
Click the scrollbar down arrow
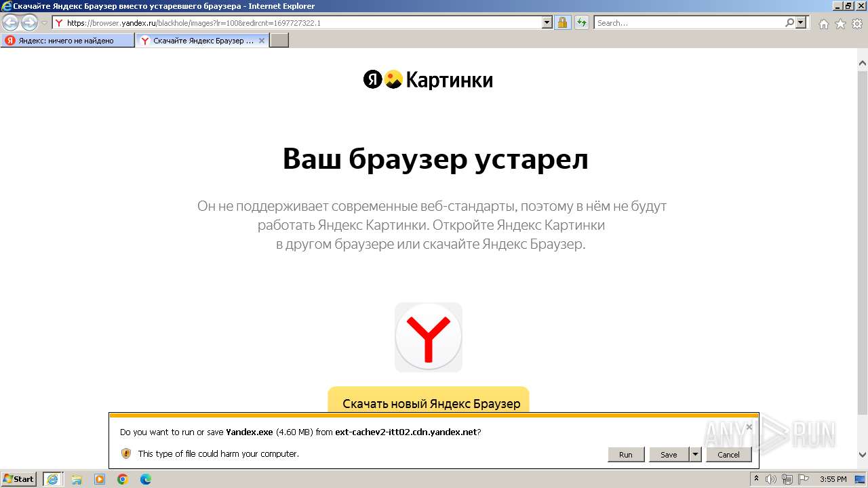point(863,455)
